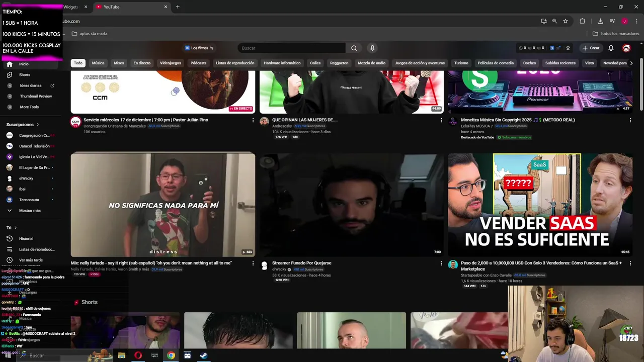Select the Hardware informático chip

pos(282,63)
